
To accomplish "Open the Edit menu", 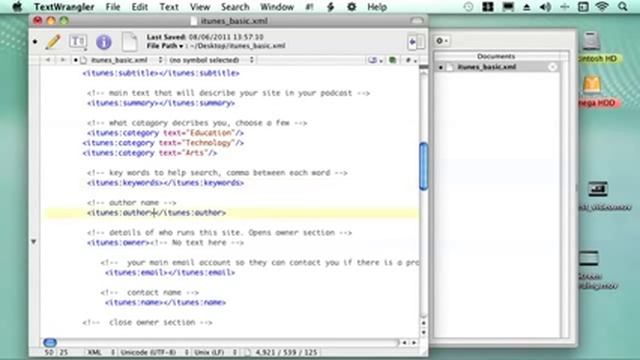I will (x=140, y=7).
